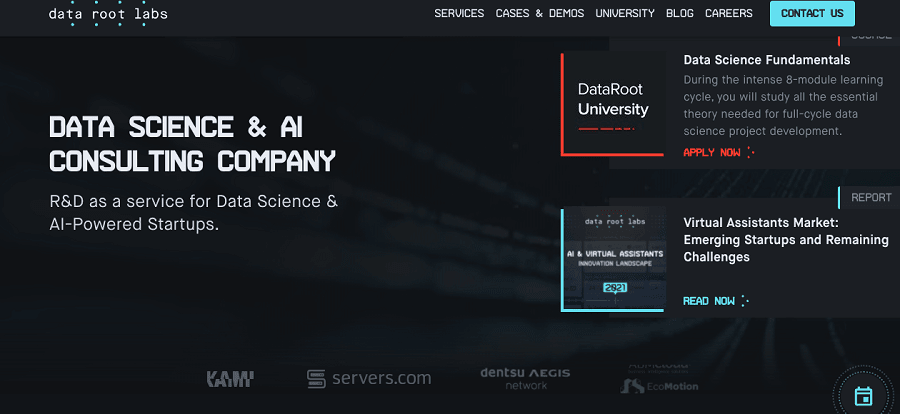This screenshot has width=900, height=414.
Task: Open the SERVICES menu item
Action: click(459, 13)
